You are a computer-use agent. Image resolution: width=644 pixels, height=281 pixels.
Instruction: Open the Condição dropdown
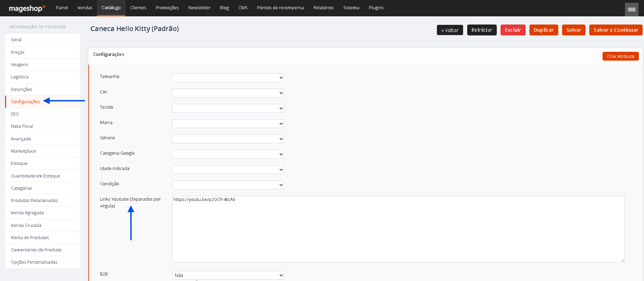click(x=228, y=185)
